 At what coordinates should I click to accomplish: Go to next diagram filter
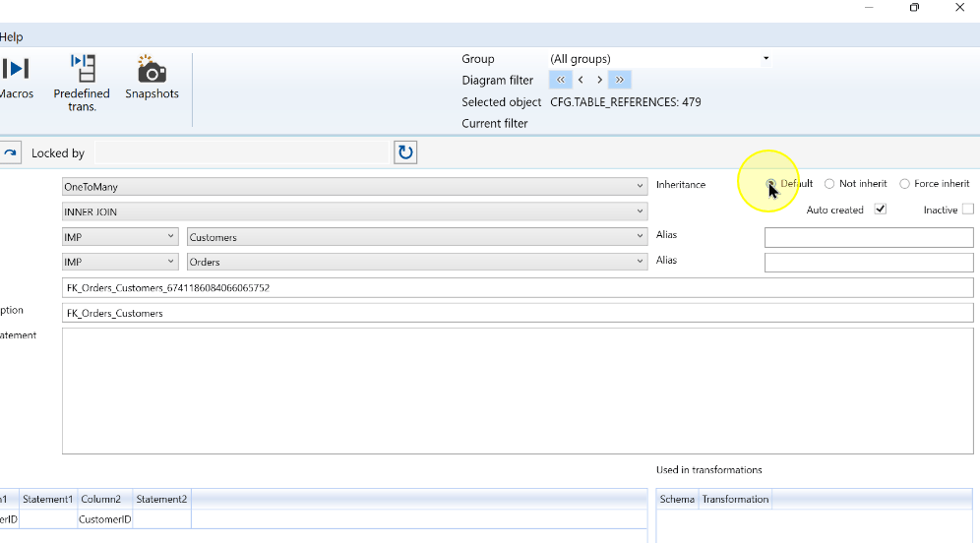click(599, 80)
